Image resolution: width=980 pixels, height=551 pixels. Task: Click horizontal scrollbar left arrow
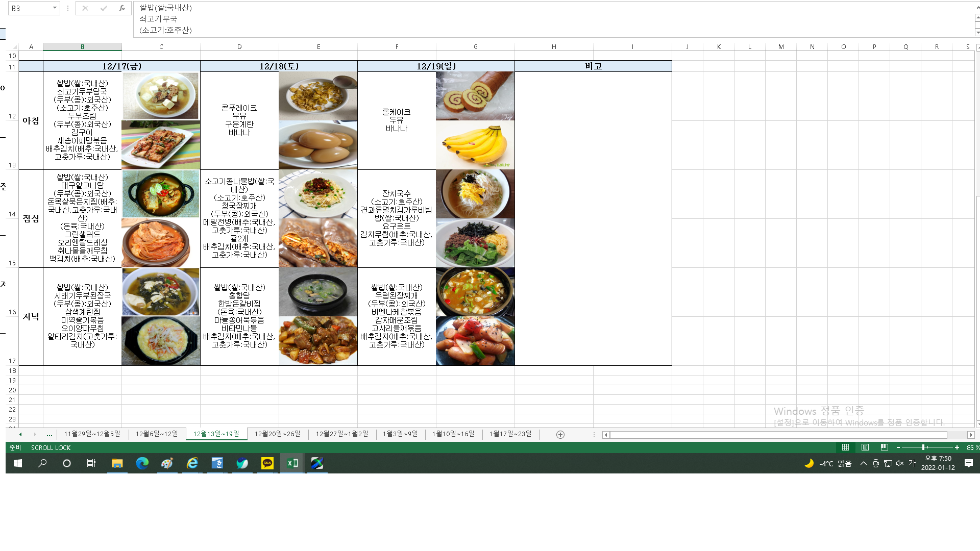[x=606, y=435]
